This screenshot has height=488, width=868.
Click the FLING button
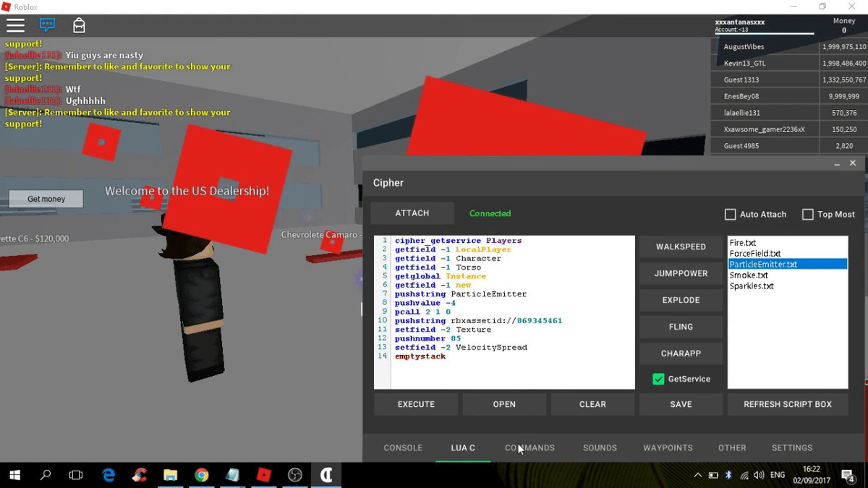click(x=681, y=327)
